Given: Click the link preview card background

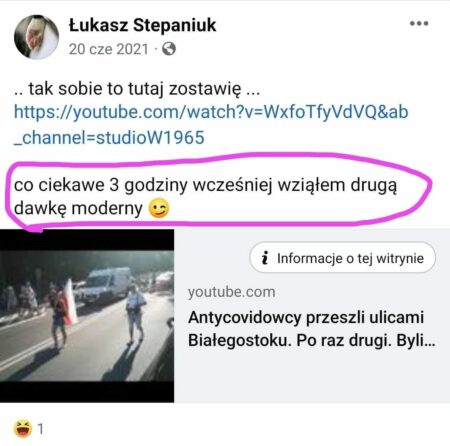Looking at the screenshot, I should coord(312,375).
